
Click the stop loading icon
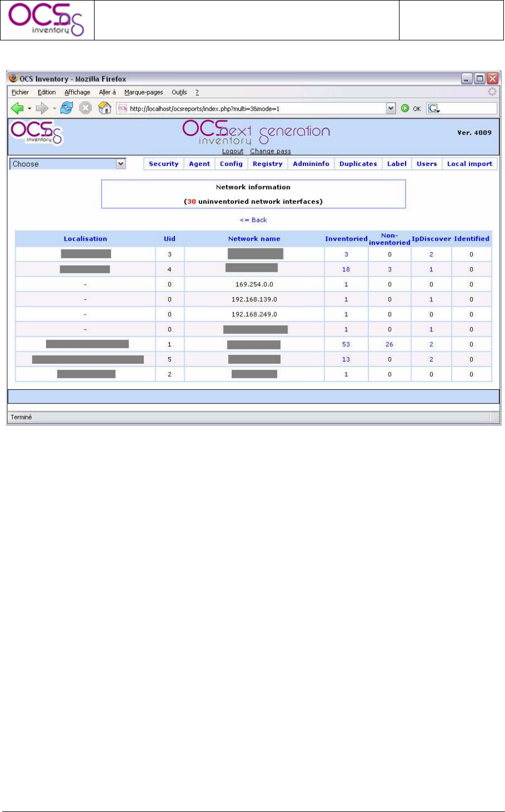pos(86,108)
